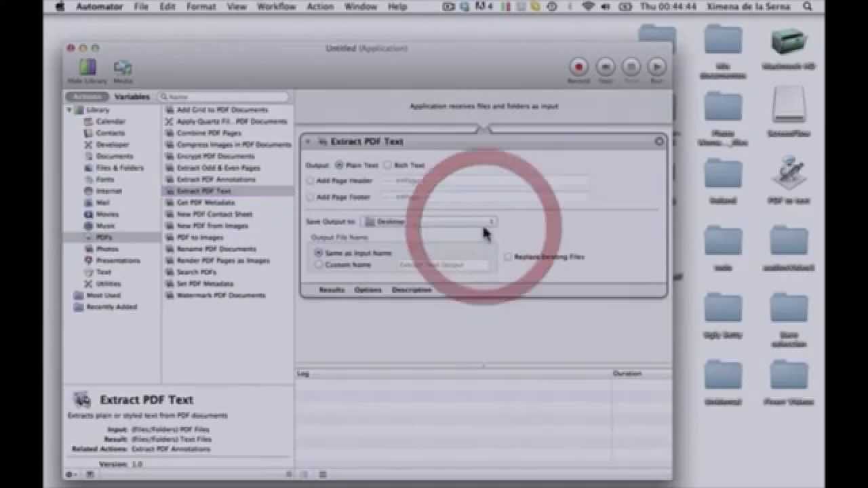Select Extract PDF Annotations action
The height and width of the screenshot is (488, 868).
click(x=216, y=180)
